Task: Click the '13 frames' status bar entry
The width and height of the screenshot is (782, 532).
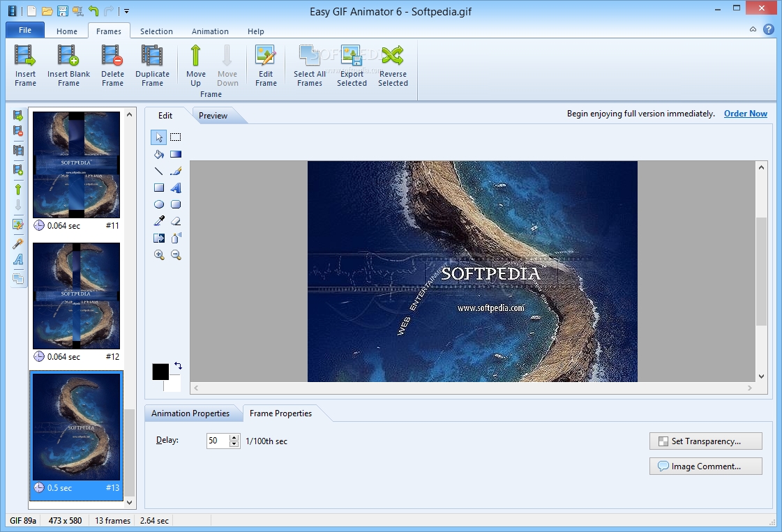Action: [x=113, y=521]
